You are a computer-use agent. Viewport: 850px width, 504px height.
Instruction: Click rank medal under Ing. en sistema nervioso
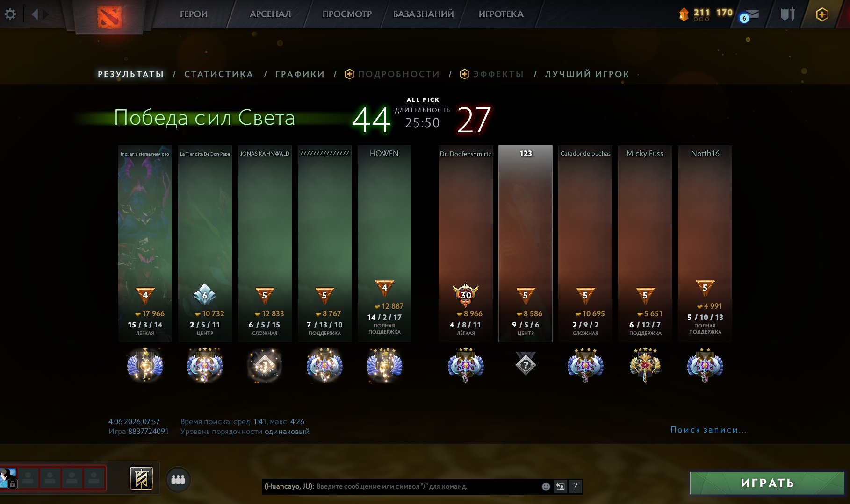pos(145,365)
